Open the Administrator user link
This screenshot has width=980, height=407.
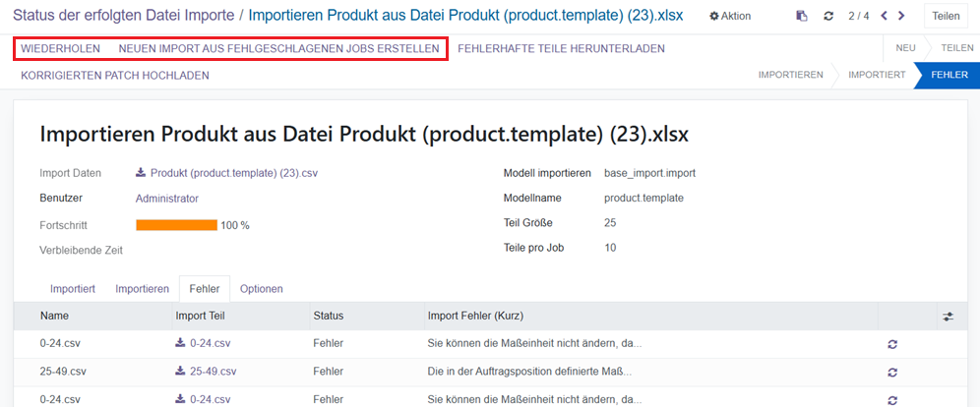point(166,199)
